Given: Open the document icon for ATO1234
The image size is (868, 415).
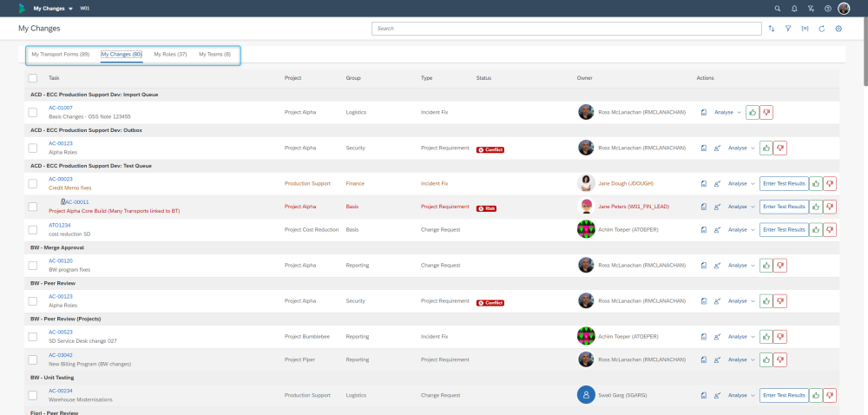Looking at the screenshot, I should pyautogui.click(x=704, y=229).
